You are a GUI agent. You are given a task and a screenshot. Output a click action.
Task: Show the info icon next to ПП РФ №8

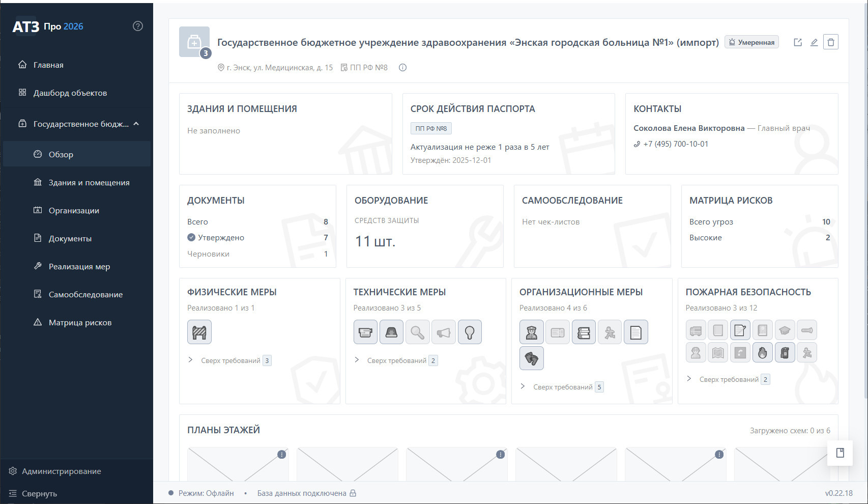coord(402,68)
